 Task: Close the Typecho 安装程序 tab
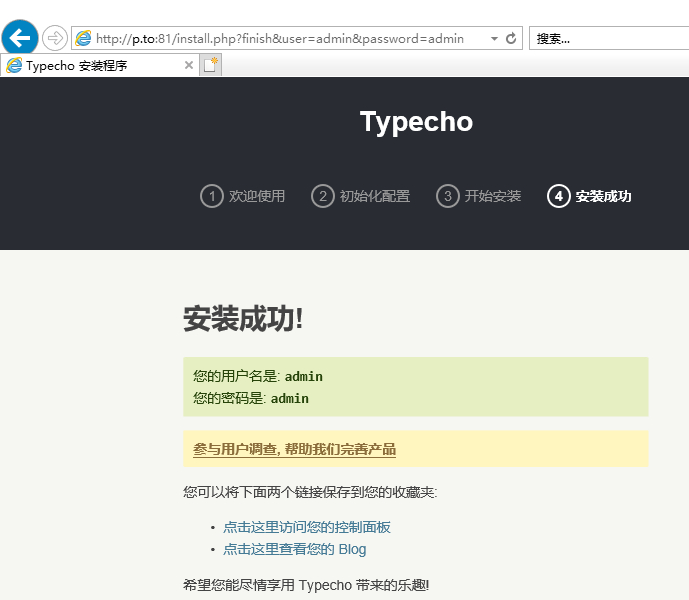[189, 65]
